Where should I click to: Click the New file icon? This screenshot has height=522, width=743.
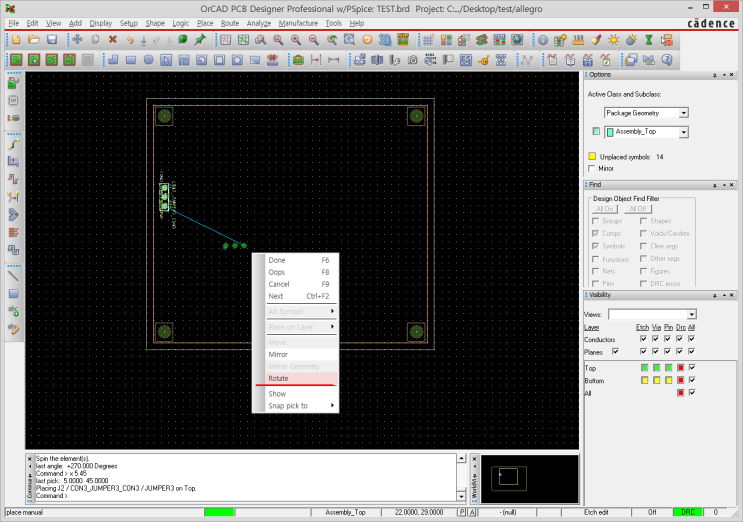[16, 40]
